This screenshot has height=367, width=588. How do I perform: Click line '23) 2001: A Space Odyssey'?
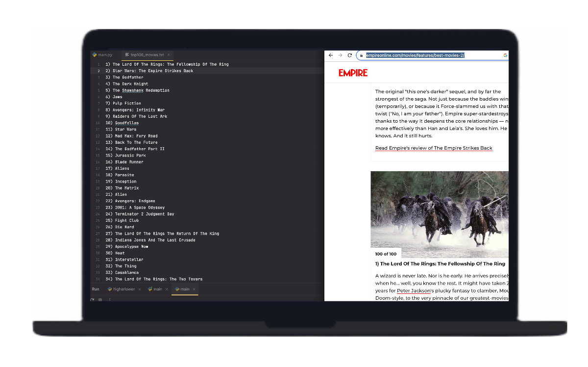tap(135, 208)
